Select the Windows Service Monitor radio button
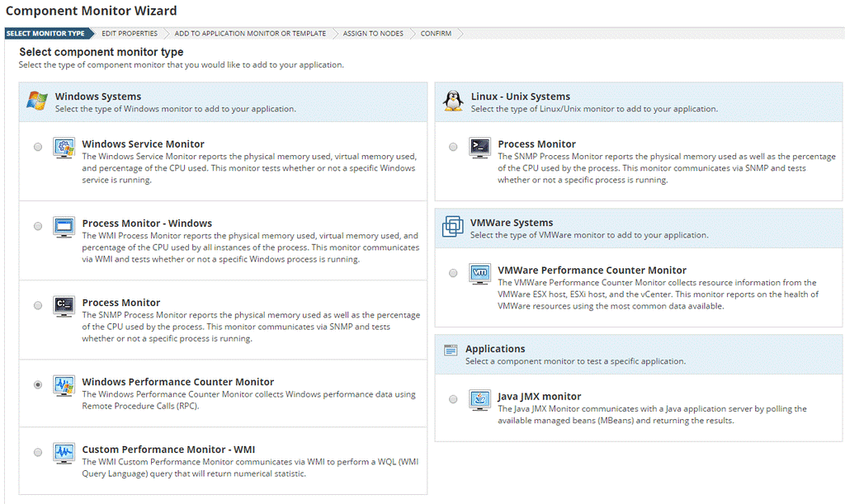 (x=38, y=147)
